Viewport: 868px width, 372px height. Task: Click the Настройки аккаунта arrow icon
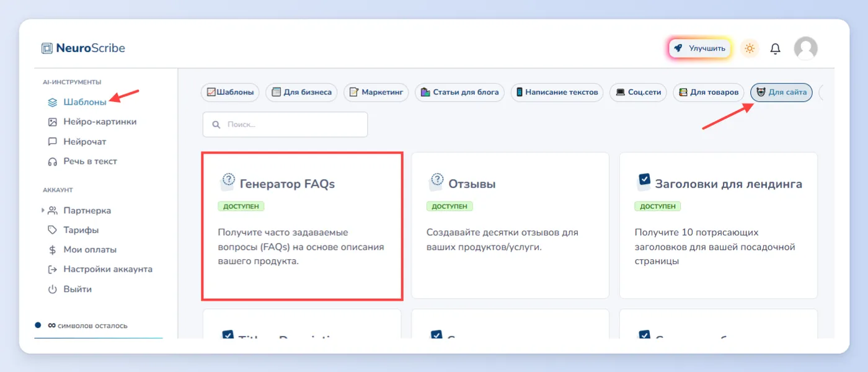(53, 270)
